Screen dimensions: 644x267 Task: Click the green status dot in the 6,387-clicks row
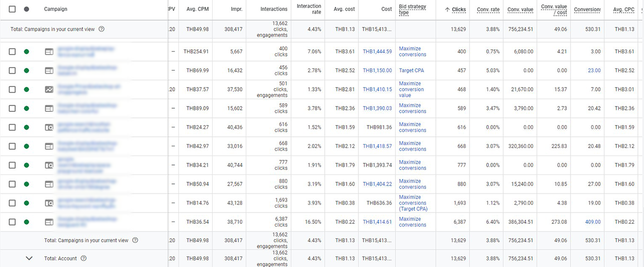point(27,222)
